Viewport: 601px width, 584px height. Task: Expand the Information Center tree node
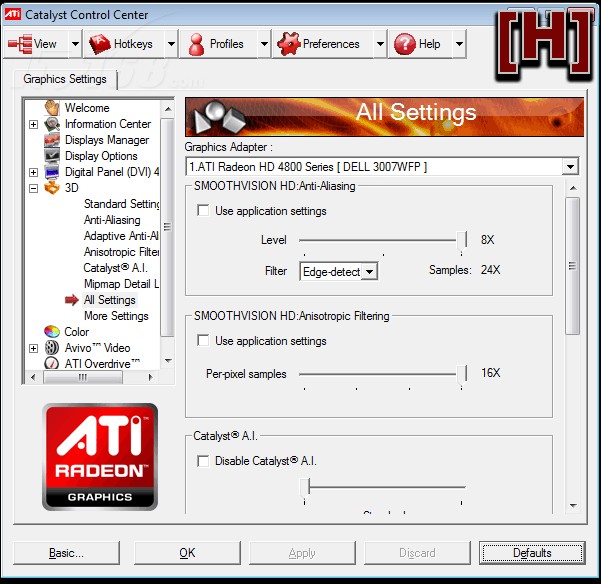(x=33, y=124)
